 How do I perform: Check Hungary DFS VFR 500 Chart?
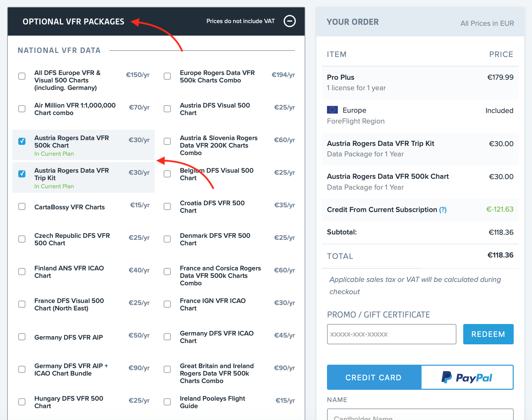pos(22,402)
